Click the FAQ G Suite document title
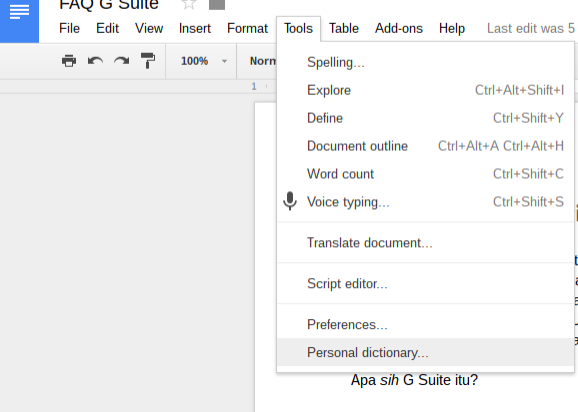 point(109,5)
